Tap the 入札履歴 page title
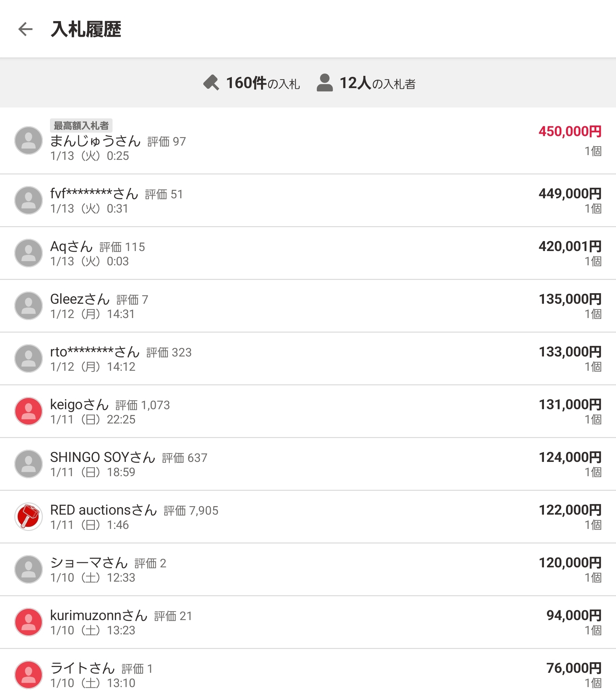 click(x=86, y=29)
